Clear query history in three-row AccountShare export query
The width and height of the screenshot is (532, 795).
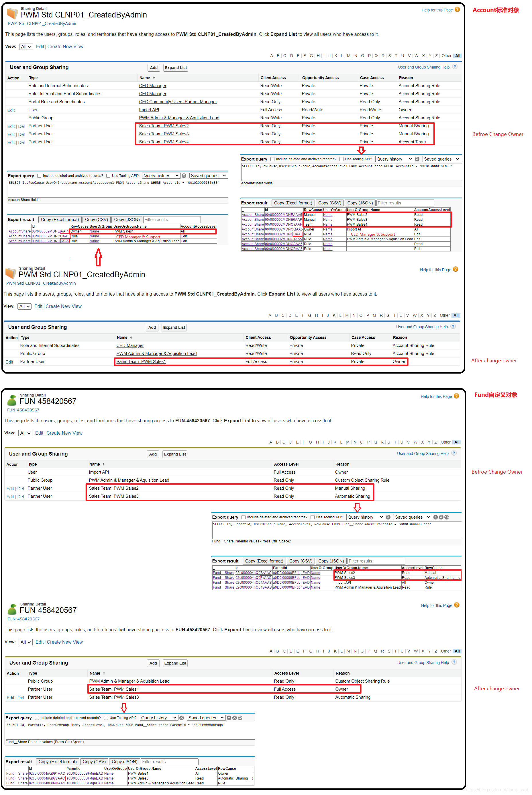coord(184,176)
